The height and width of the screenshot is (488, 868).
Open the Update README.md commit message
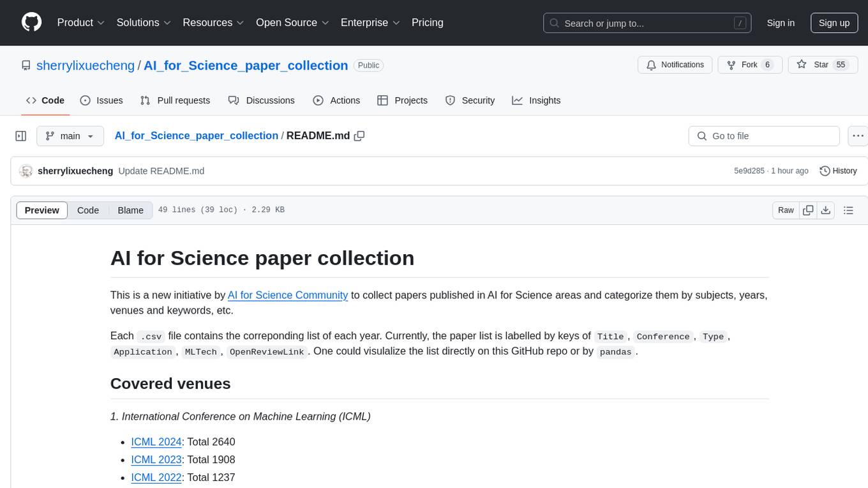coord(161,171)
